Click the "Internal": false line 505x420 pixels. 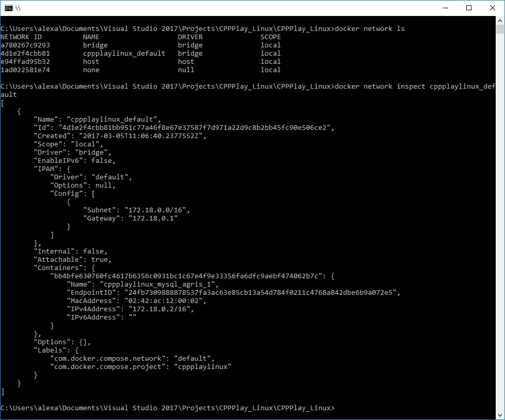71,251
